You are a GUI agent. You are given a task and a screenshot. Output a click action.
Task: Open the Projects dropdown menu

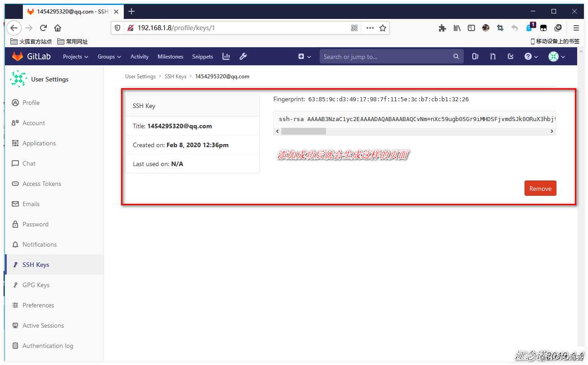pos(76,57)
